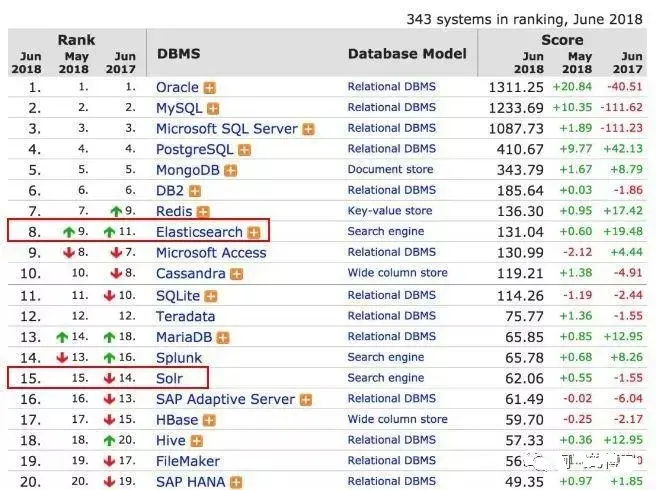Click green up arrow in Hive row
The height and width of the screenshot is (490, 656).
(109, 441)
